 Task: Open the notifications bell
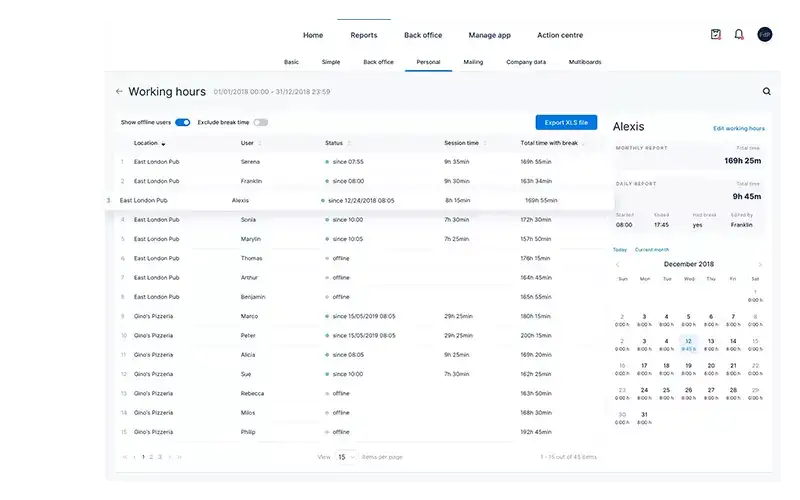[739, 34]
